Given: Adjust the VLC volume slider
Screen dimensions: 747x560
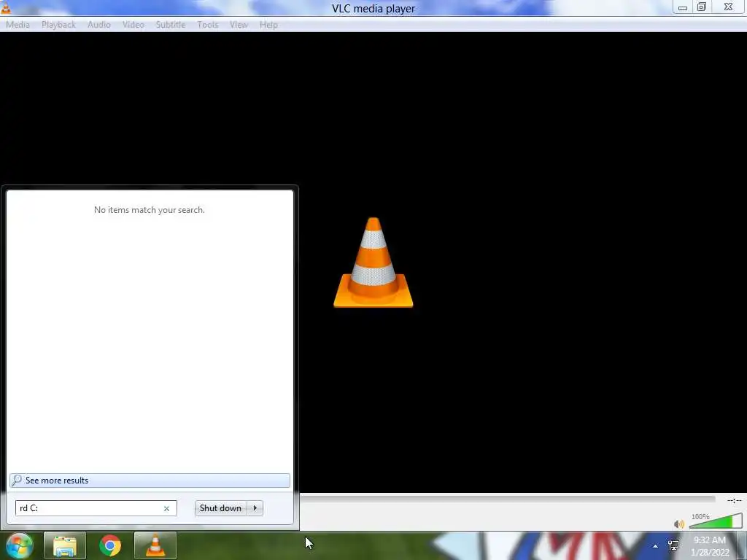Looking at the screenshot, I should pyautogui.click(x=716, y=521).
